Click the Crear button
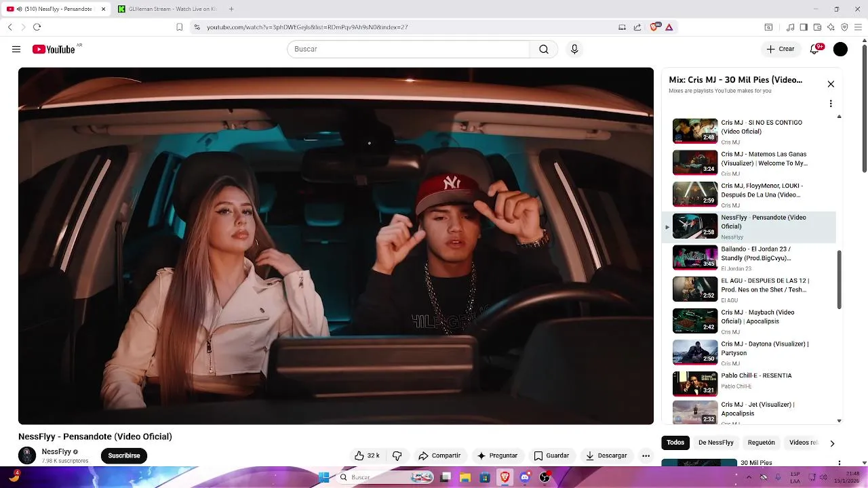 coord(781,49)
